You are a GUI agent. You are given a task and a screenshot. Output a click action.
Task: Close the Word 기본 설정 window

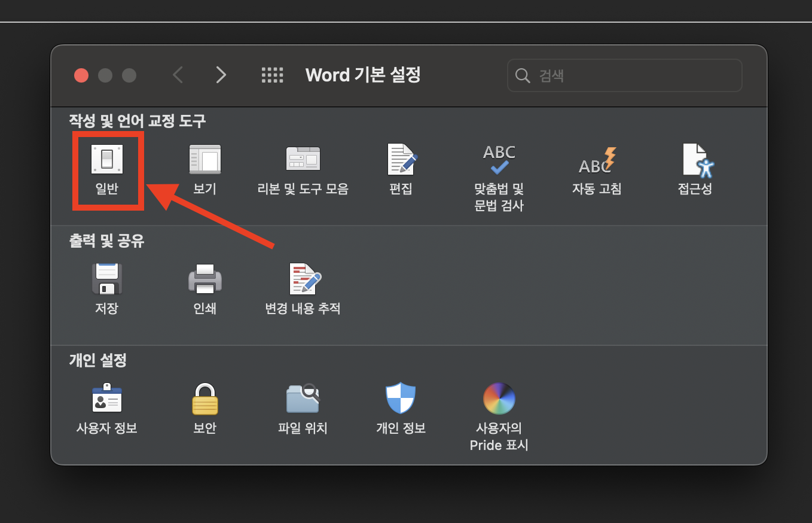click(x=81, y=75)
